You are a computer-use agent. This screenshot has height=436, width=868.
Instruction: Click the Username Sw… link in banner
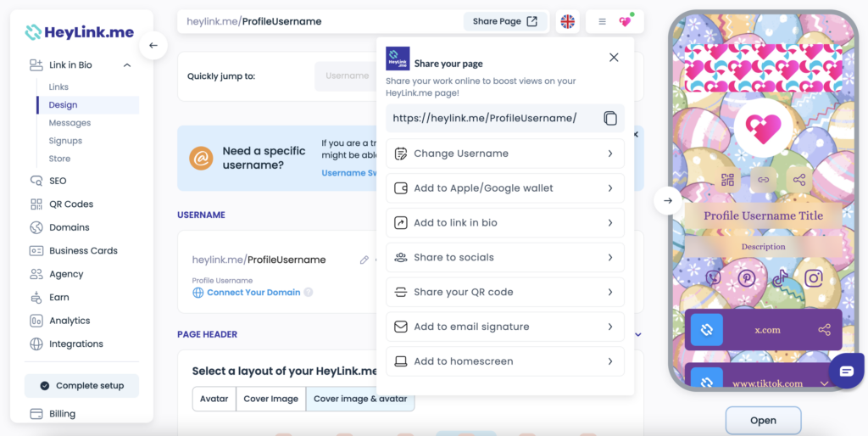[348, 173]
